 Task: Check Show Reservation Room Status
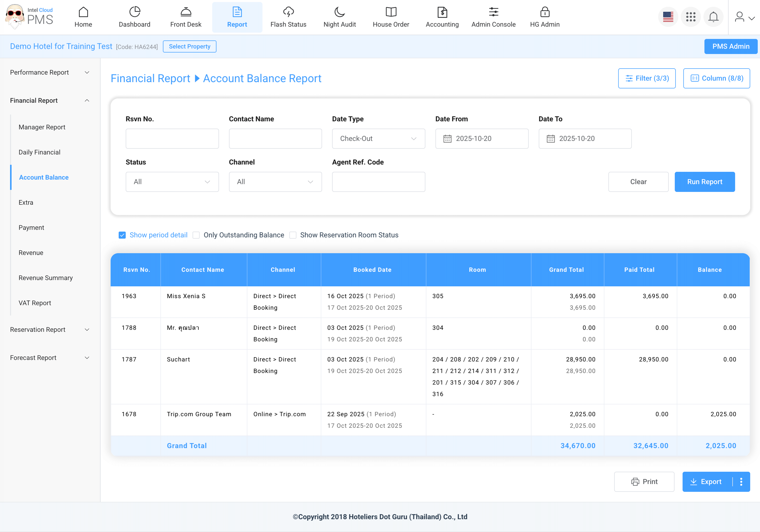[293, 235]
